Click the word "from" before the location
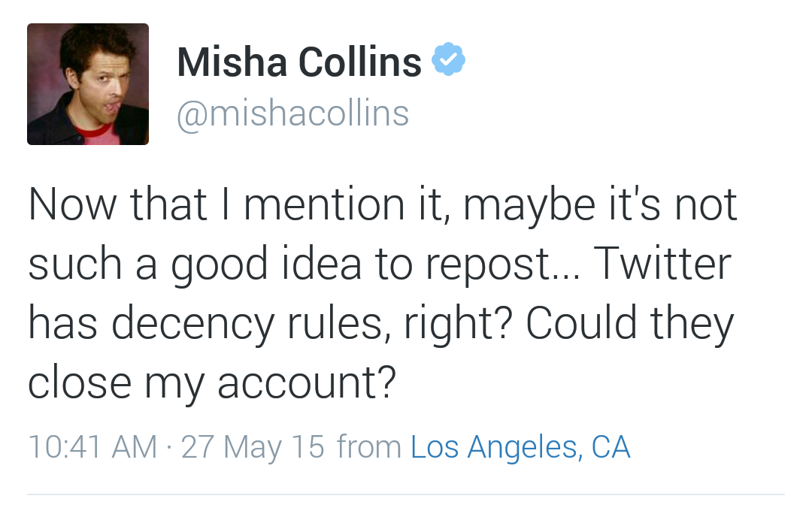Viewport: 812px width, 508px height. coord(368,447)
